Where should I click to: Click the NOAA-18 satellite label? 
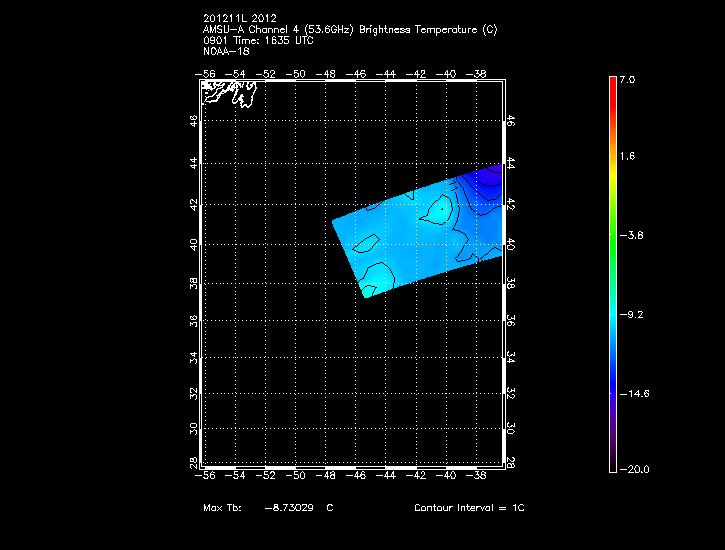pyautogui.click(x=225, y=51)
